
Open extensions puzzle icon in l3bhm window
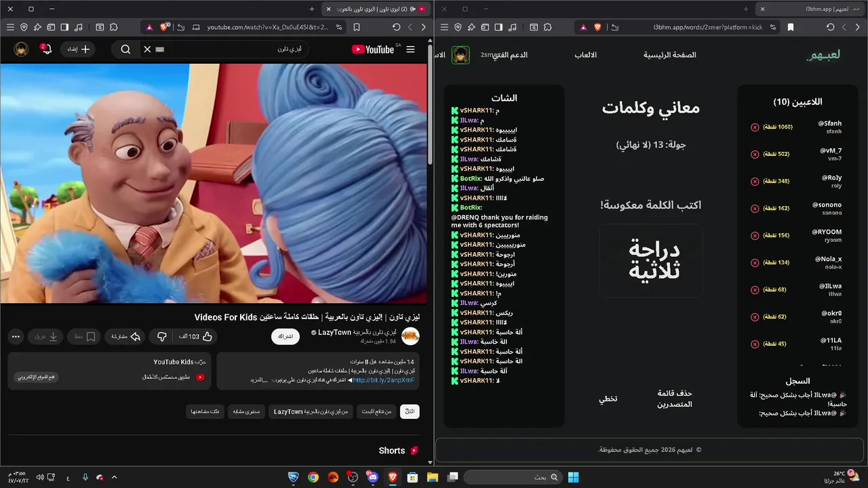tap(547, 27)
